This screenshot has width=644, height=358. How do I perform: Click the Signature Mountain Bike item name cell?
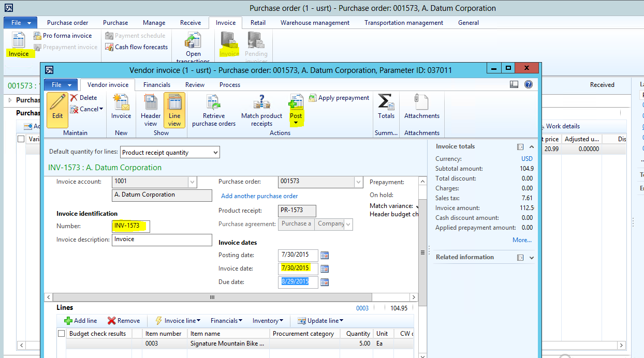[228, 344]
